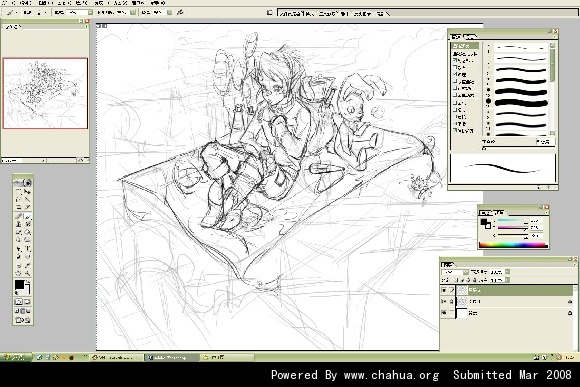The width and height of the screenshot is (580, 387).
Task: Select the Magic Wand tool
Action: click(x=27, y=199)
